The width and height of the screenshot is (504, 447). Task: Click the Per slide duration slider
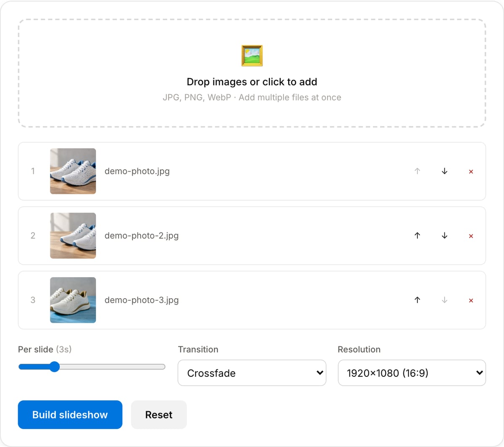(92, 367)
